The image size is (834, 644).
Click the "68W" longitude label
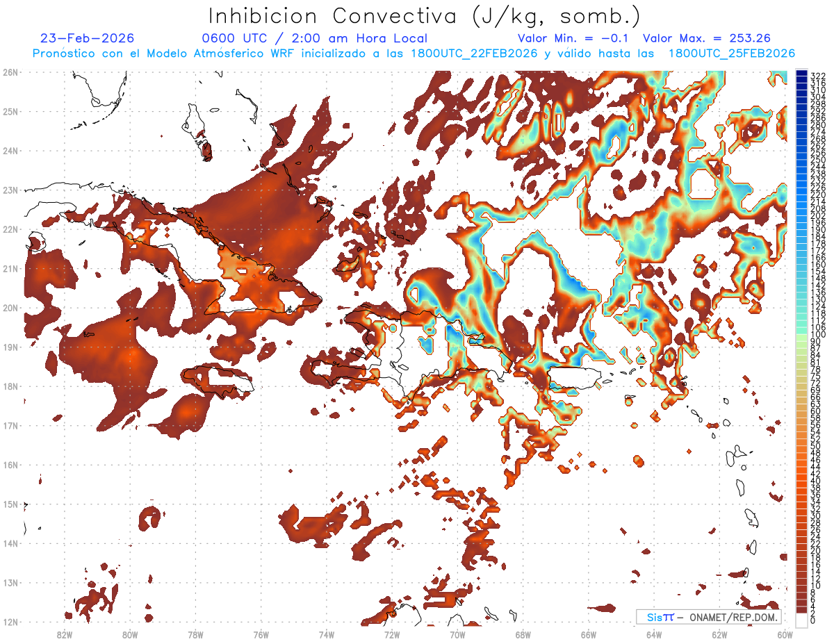523,634
